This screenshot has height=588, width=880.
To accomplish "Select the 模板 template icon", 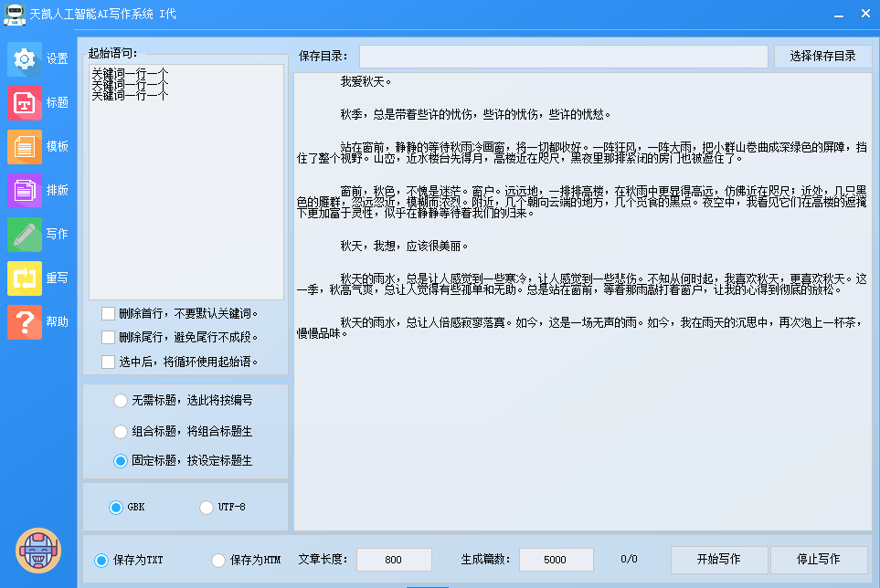I will point(25,146).
